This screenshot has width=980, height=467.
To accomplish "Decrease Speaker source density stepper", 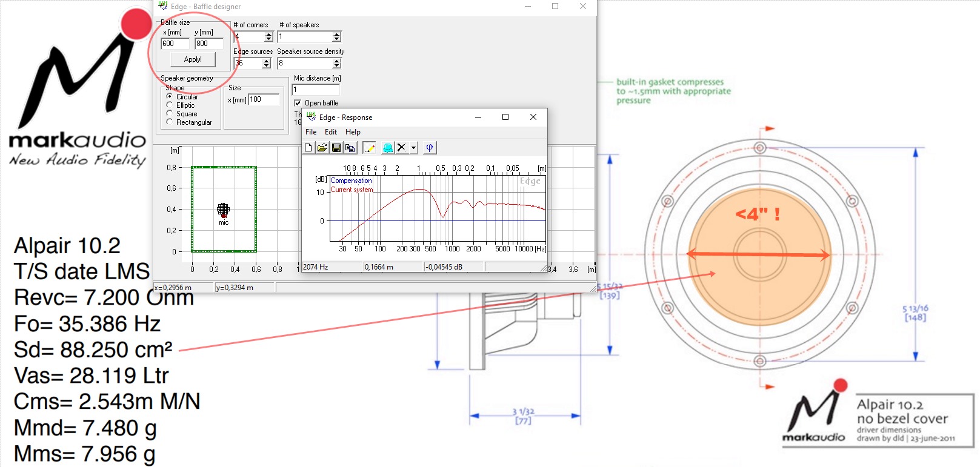I will 337,65.
